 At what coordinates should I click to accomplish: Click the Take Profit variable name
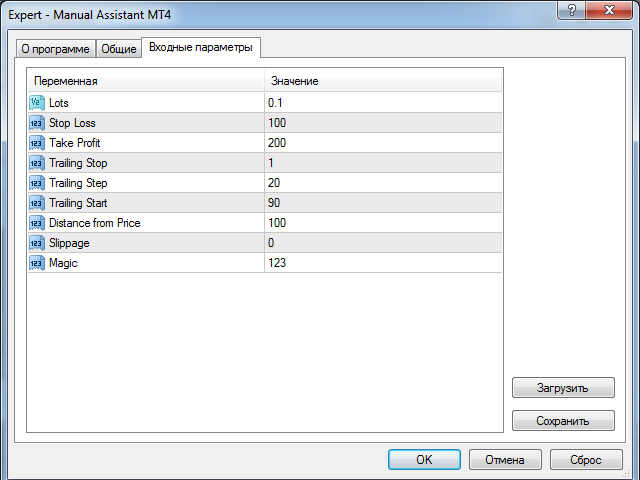75,143
